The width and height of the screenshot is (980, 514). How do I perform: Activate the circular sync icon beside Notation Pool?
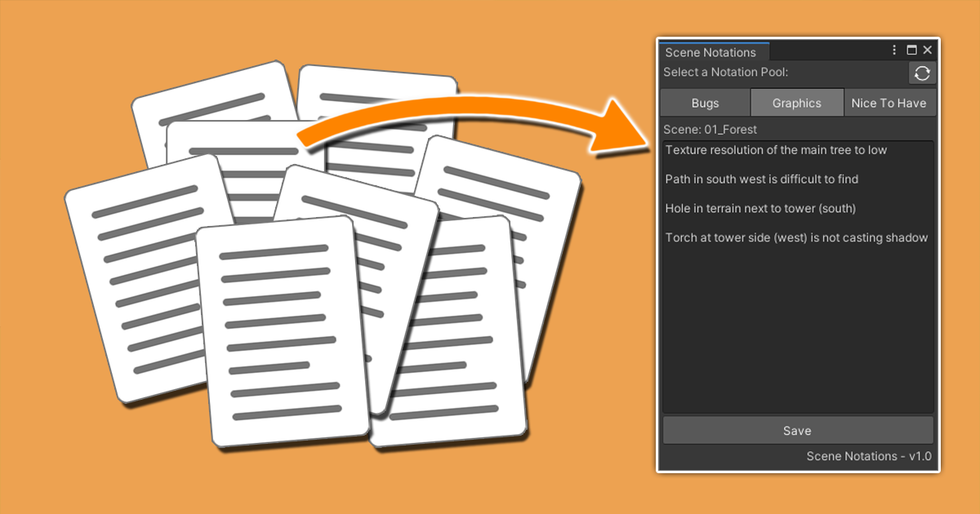coord(921,73)
